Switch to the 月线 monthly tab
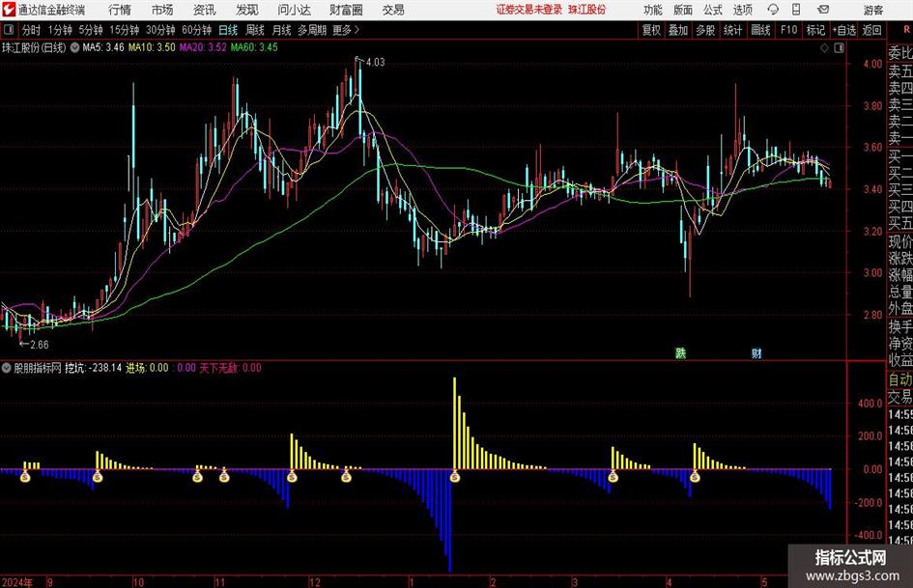Screen dimensions: 913x588 [x=281, y=30]
